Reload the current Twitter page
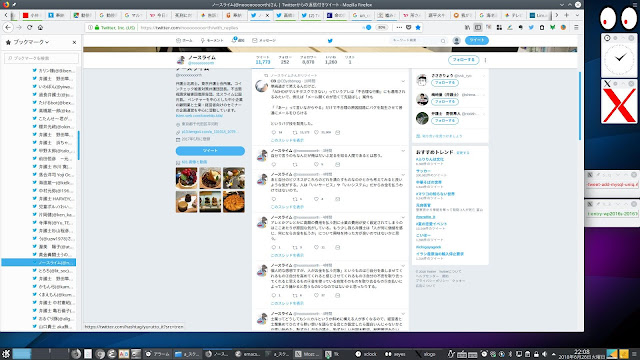This screenshot has height=360, width=640. [29, 27]
